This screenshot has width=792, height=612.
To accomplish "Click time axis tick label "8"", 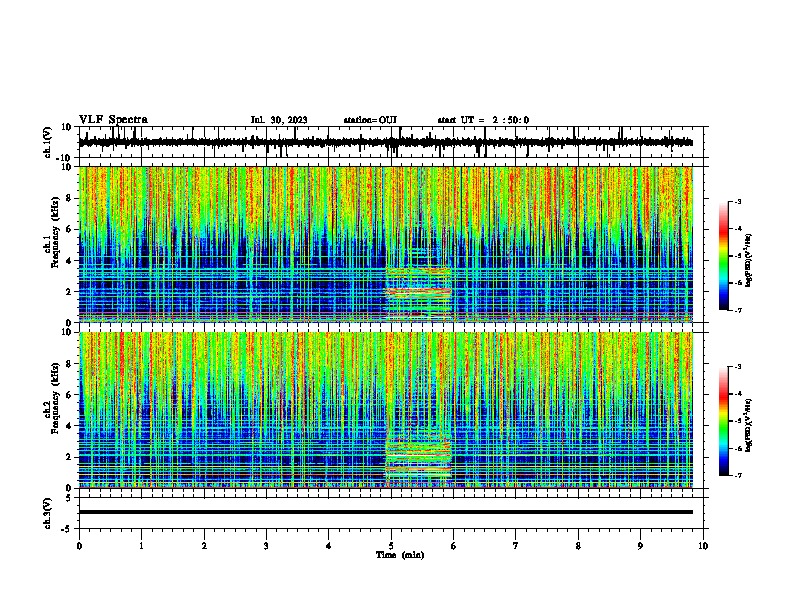I will click(x=578, y=546).
